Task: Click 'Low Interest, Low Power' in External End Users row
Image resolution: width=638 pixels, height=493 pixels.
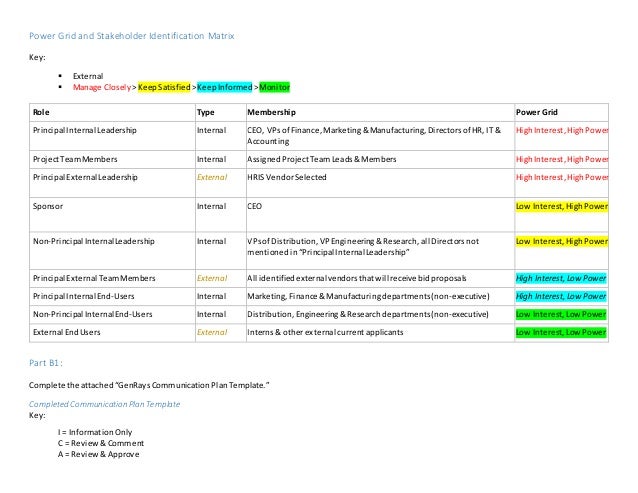Action: pyautogui.click(x=561, y=332)
